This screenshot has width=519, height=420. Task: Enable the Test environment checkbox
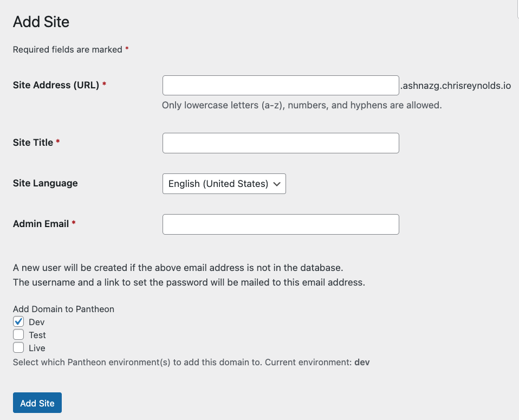click(x=18, y=334)
